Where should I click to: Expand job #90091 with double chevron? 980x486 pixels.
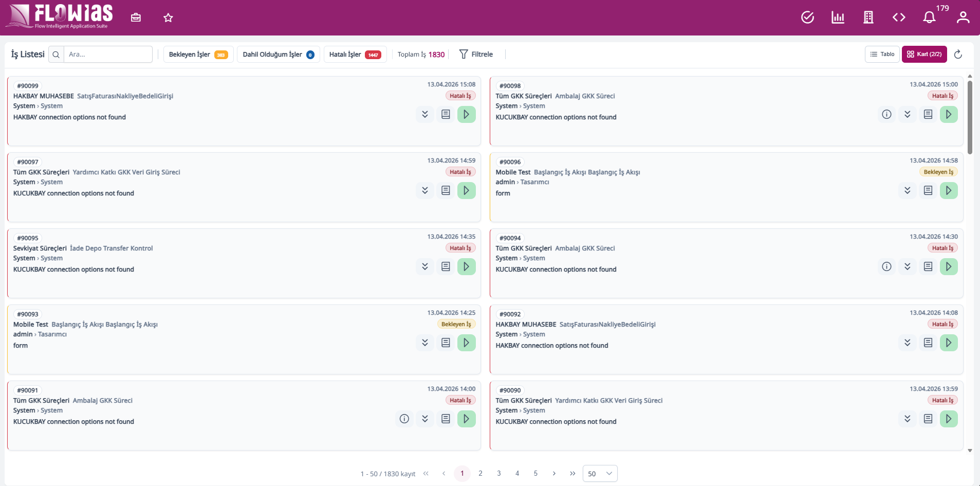(x=425, y=419)
